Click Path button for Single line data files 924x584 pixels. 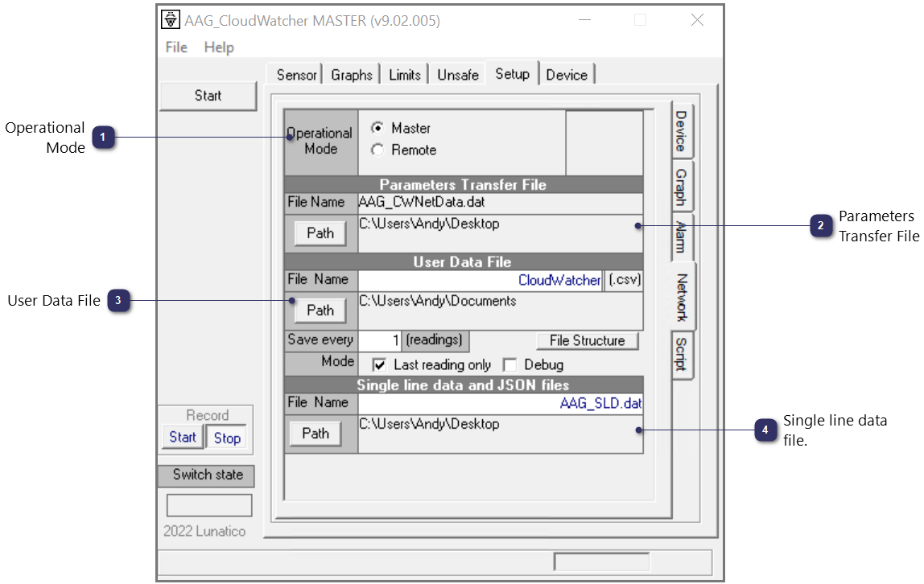(x=316, y=434)
